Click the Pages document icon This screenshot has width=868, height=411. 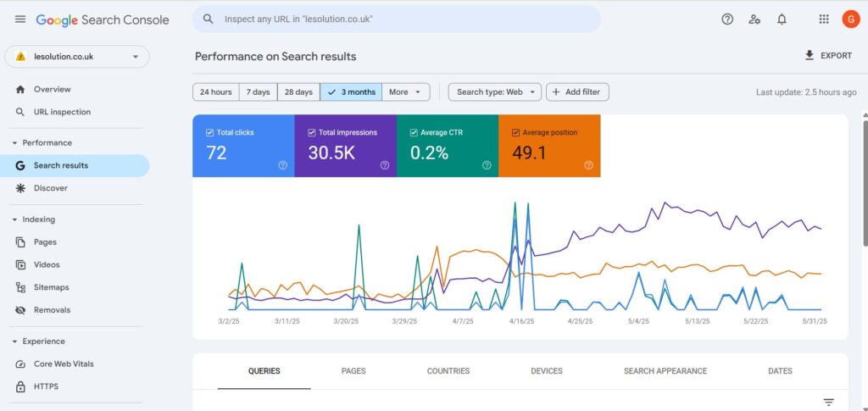(20, 242)
